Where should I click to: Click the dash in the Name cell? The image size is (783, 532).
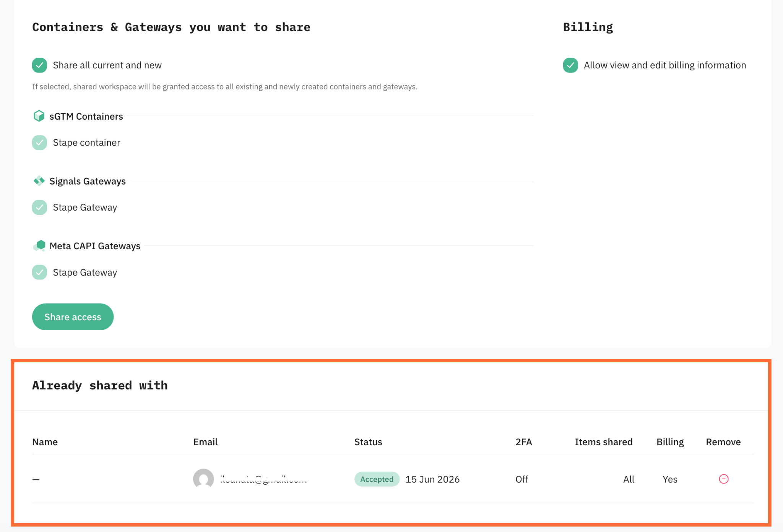point(36,479)
